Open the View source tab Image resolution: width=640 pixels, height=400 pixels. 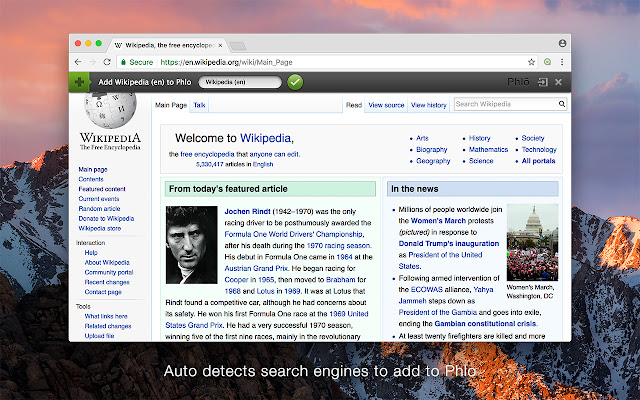point(386,105)
